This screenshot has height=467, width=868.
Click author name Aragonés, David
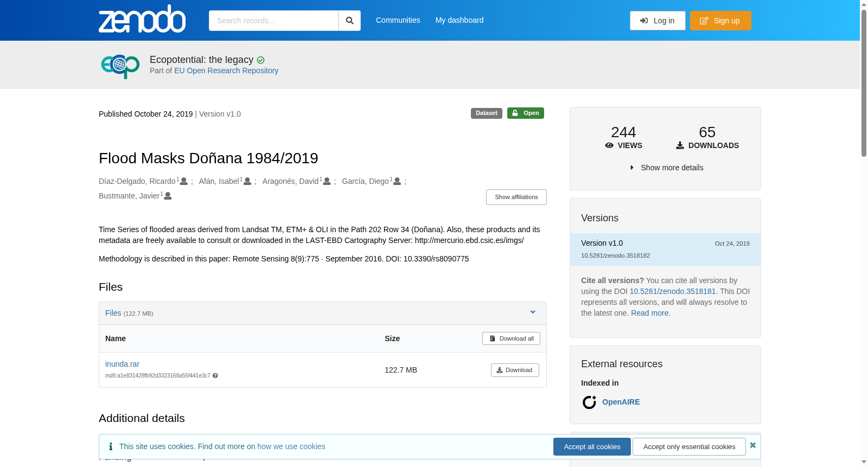(x=290, y=181)
